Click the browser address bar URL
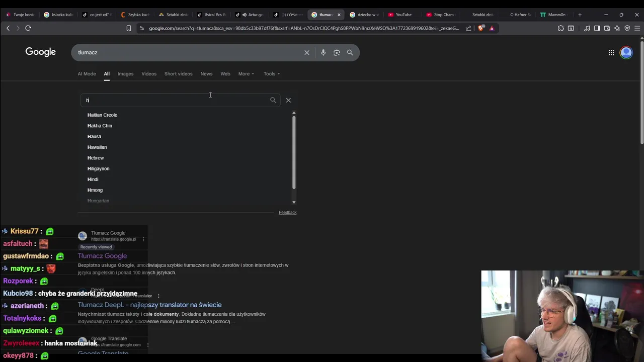The image size is (644, 362). [x=304, y=28]
